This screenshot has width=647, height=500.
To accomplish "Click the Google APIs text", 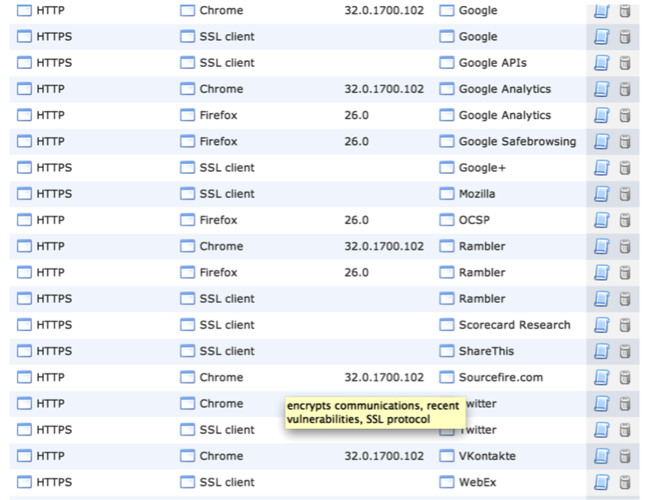I will (x=493, y=63).
